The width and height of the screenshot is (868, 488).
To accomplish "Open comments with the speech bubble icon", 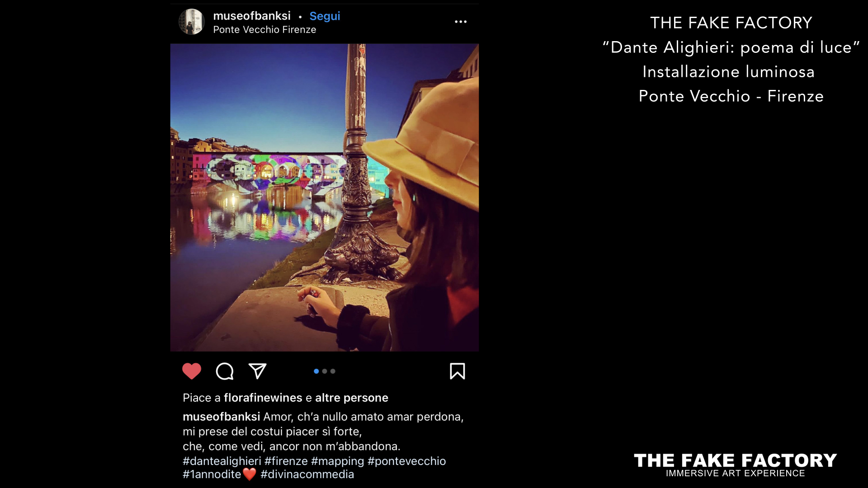I will click(225, 371).
